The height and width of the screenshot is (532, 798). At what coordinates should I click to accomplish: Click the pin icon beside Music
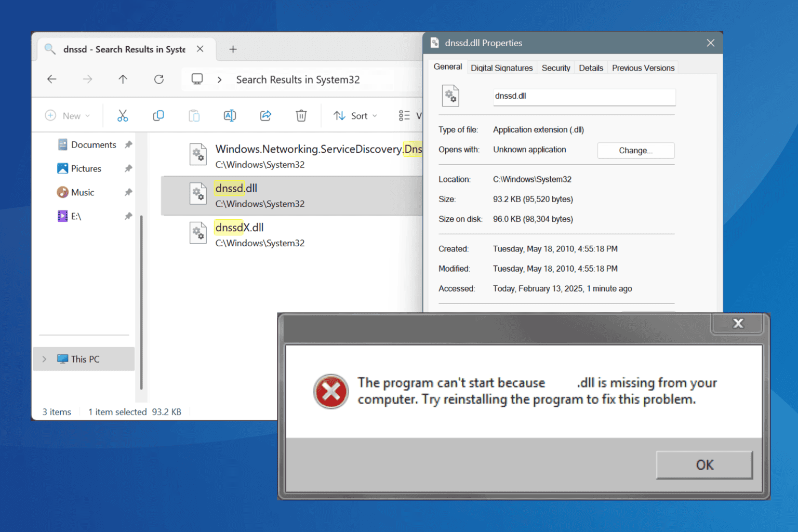pyautogui.click(x=128, y=192)
